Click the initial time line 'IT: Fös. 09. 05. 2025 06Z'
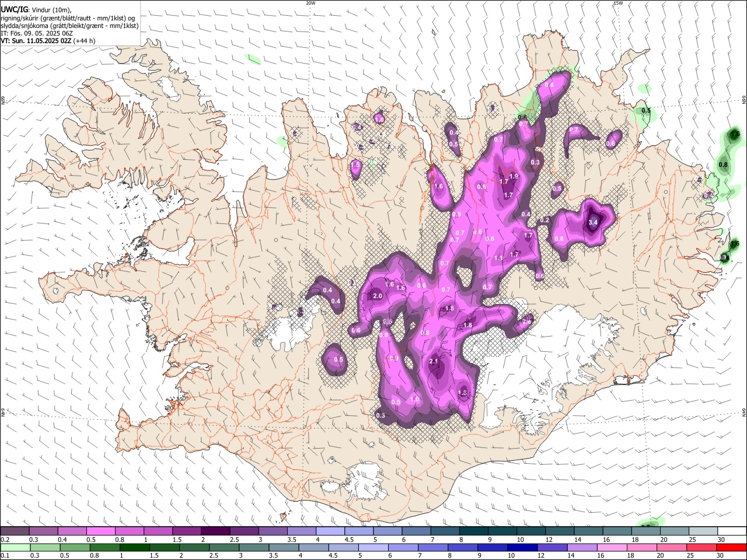This screenshot has height=560, width=747. [37, 33]
